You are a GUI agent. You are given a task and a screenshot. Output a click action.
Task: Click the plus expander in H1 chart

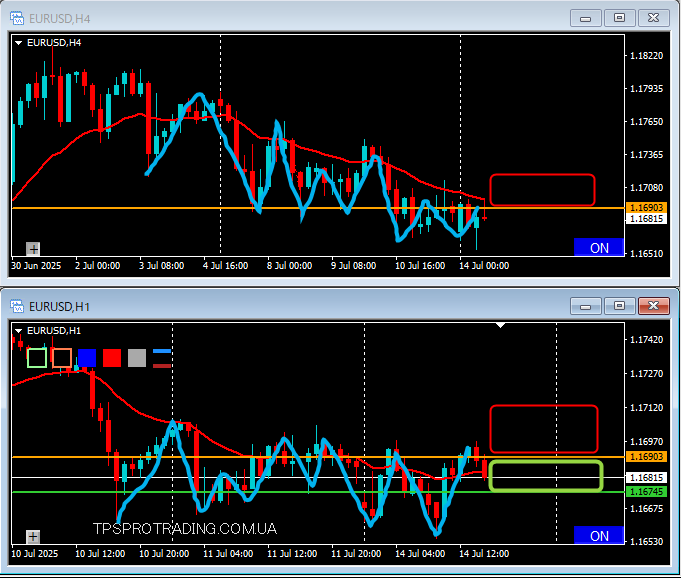click(x=33, y=537)
